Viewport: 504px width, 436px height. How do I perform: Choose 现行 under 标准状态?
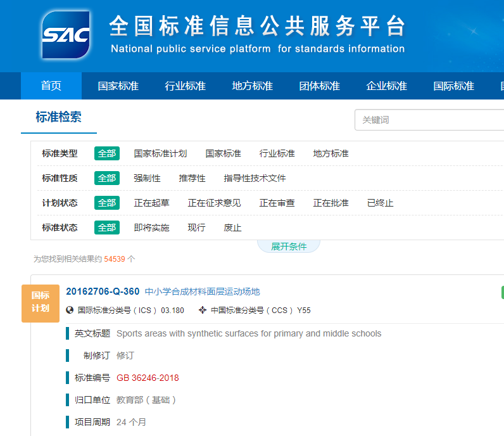[196, 228]
